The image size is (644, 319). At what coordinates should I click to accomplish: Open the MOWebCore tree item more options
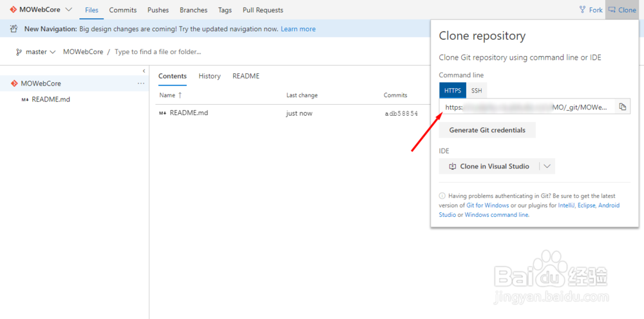[141, 83]
